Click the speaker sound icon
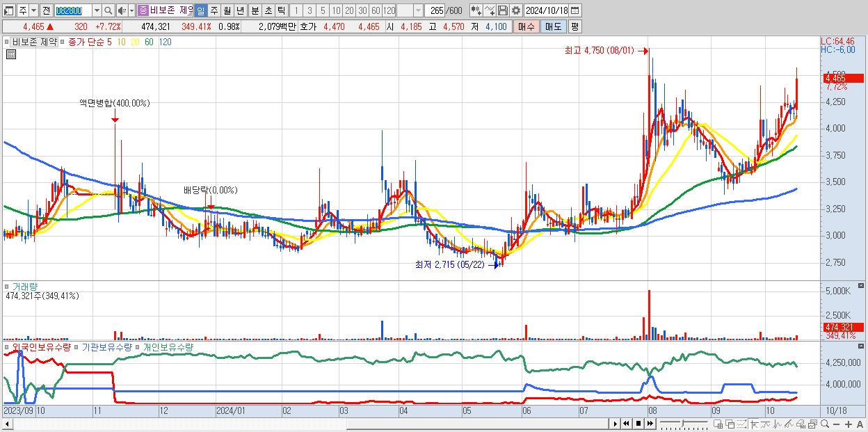The image size is (868, 432). (x=122, y=10)
